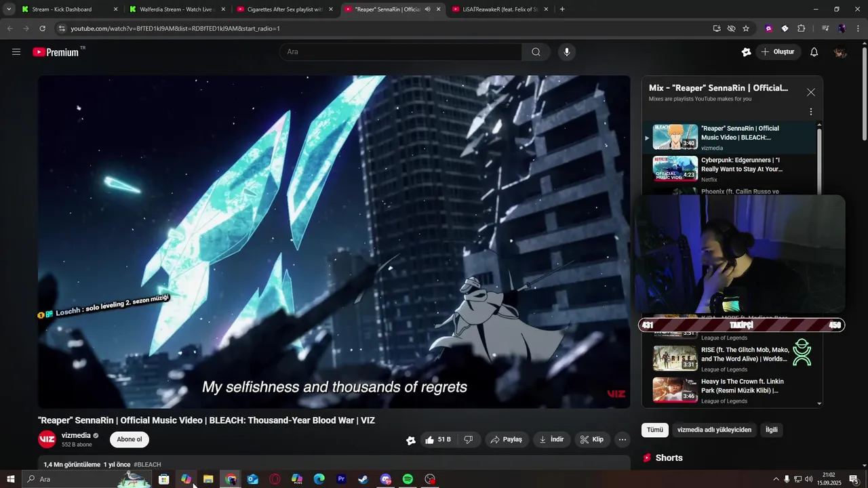
Task: Go back in browser history
Action: (x=9, y=28)
